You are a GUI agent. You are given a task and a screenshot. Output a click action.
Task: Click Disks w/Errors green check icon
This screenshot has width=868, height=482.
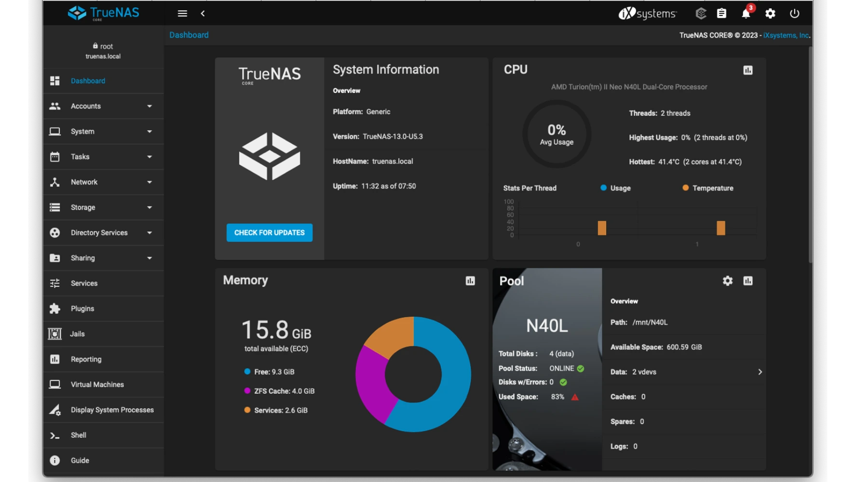[563, 382]
